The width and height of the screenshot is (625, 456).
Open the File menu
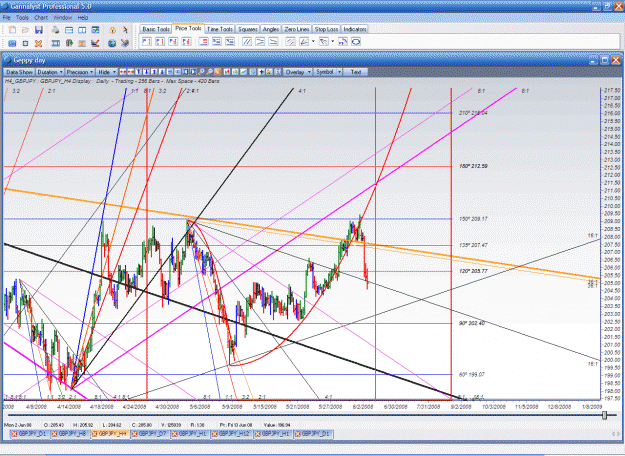tap(7, 18)
